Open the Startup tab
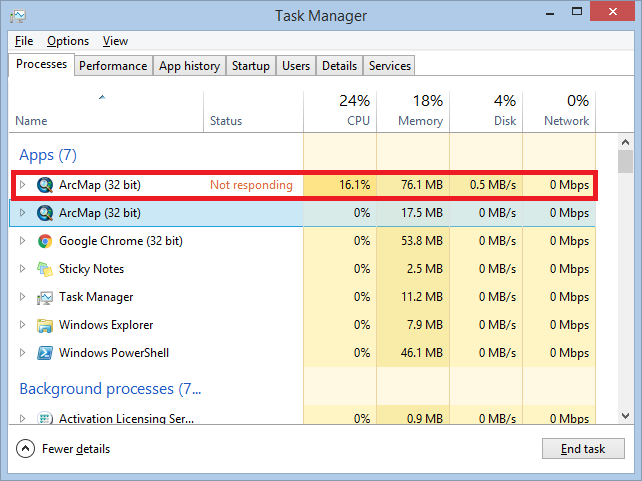Image resolution: width=642 pixels, height=481 pixels. pos(251,66)
